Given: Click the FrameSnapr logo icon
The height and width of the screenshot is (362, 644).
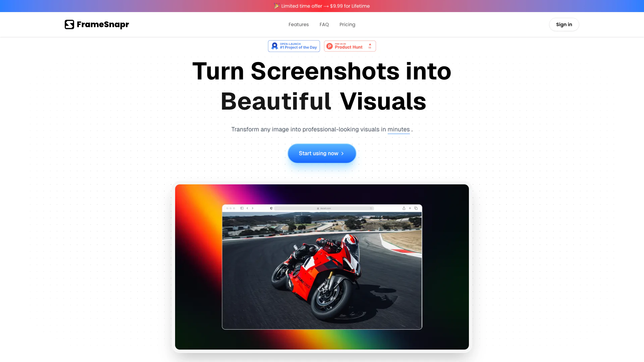Looking at the screenshot, I should 69,24.
